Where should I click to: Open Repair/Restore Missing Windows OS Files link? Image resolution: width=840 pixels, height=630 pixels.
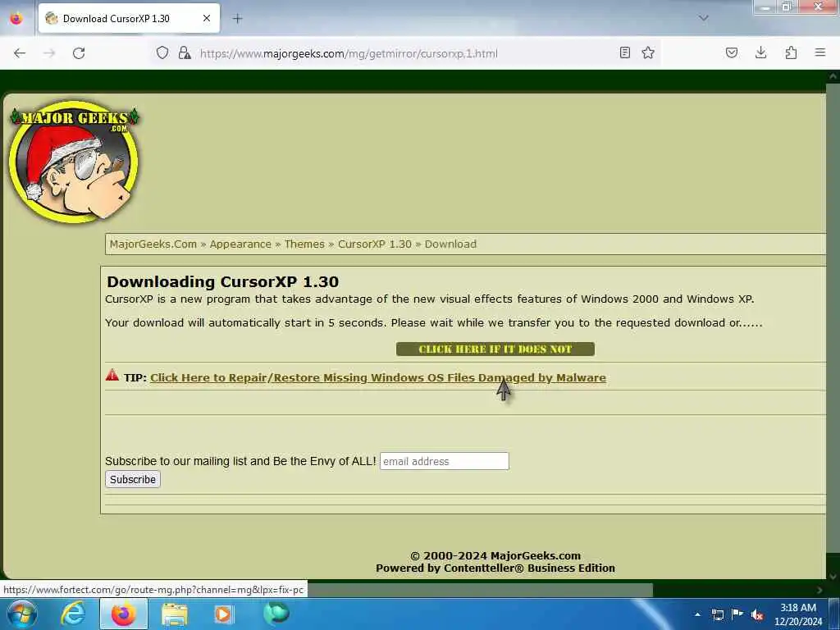click(378, 377)
